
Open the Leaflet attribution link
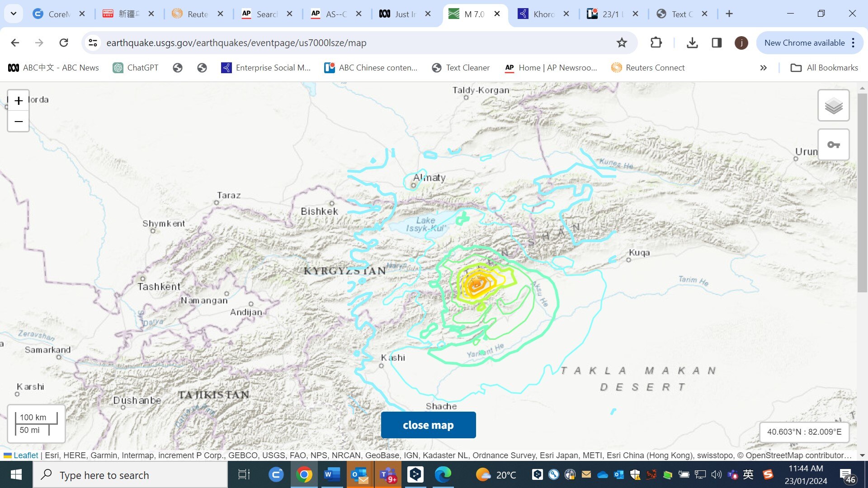click(26, 455)
